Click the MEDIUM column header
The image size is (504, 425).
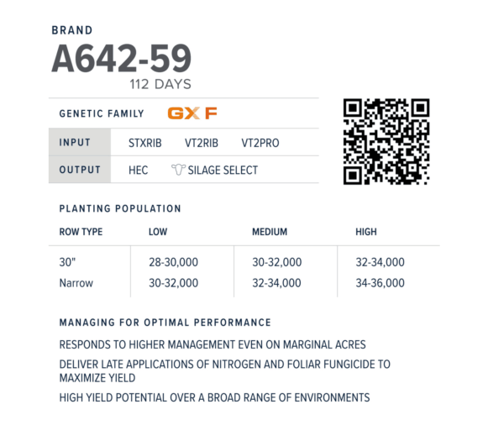(x=270, y=232)
